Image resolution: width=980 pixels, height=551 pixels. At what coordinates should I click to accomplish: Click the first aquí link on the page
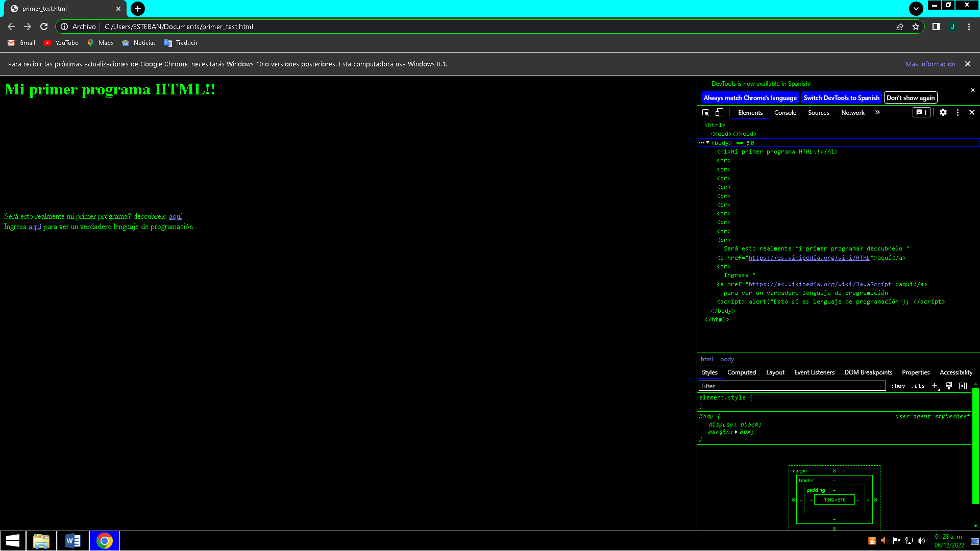tap(175, 216)
